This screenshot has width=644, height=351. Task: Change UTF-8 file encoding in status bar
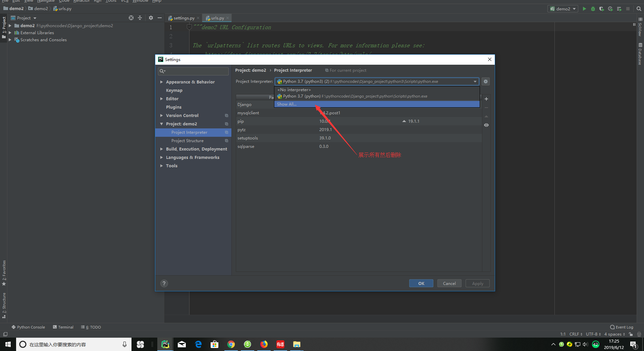tap(593, 334)
